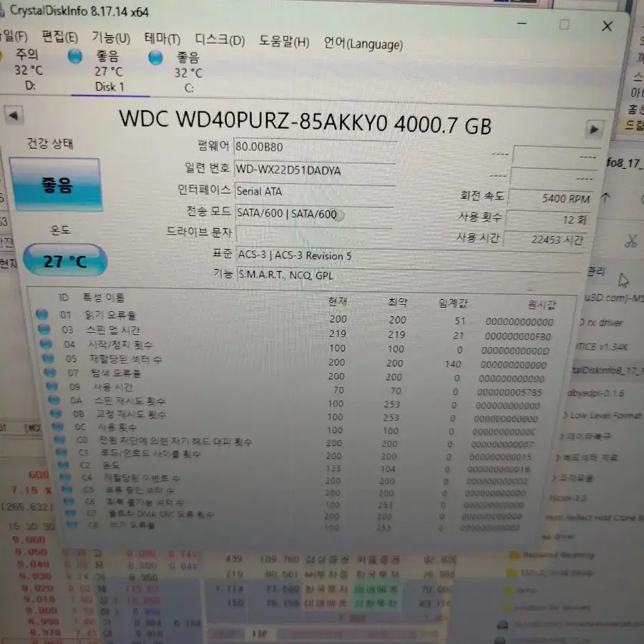
Task: Click threshold value 140
Action: pyautogui.click(x=453, y=364)
